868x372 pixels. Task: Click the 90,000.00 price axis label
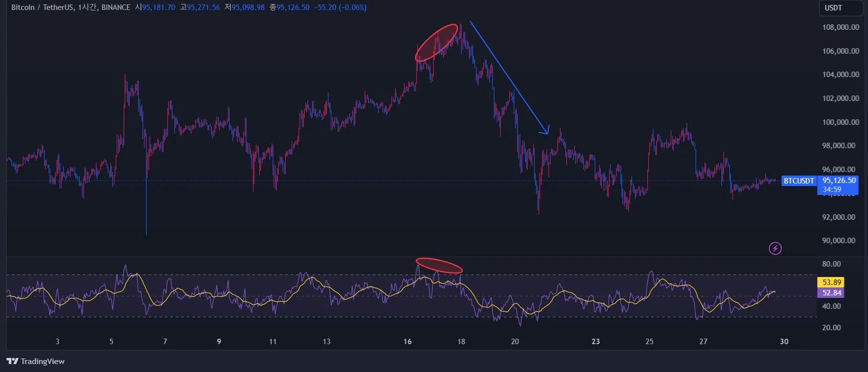(x=839, y=241)
